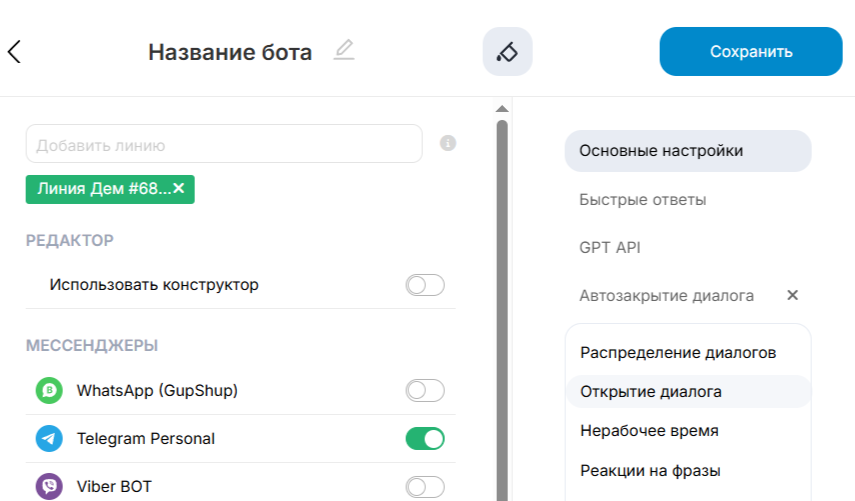Turn on the Viber BOT toggle
Image resolution: width=855 pixels, height=501 pixels.
(424, 487)
